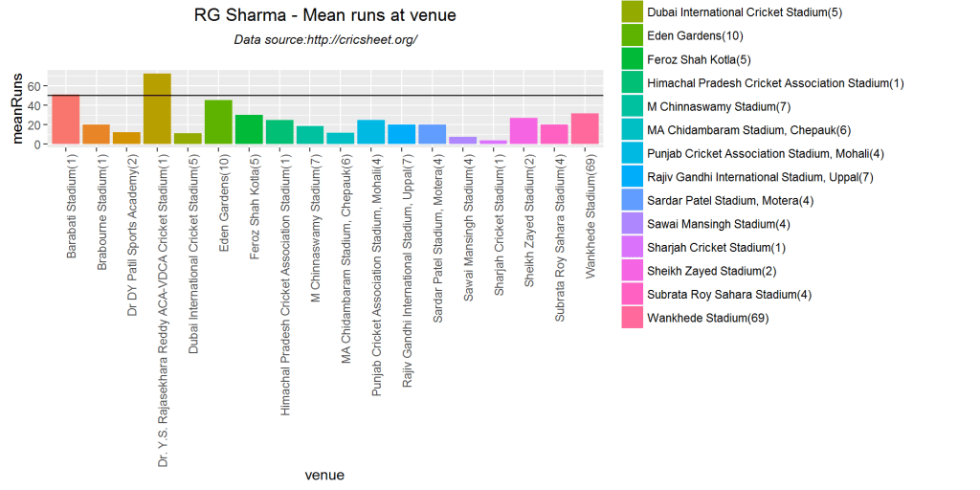This screenshot has width=980, height=490.
Task: Click the chart title 'RG Sharma - Mean runs at venue'
Action: pyautogui.click(x=324, y=15)
